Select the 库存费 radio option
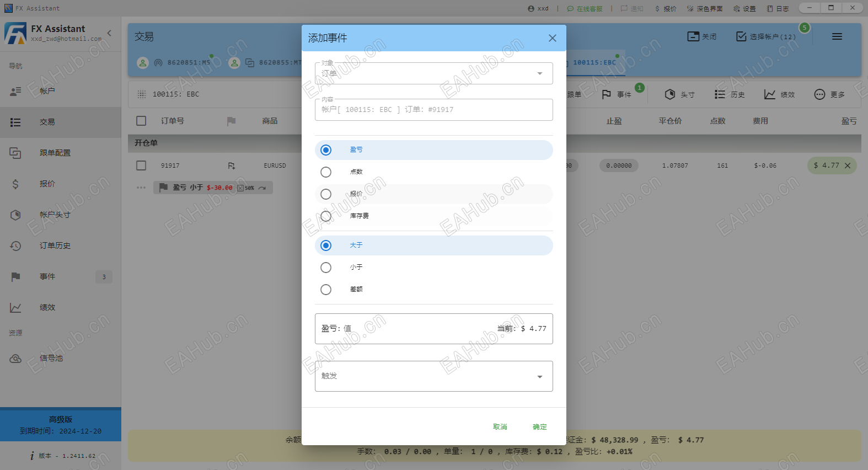868x470 pixels. tap(434, 216)
